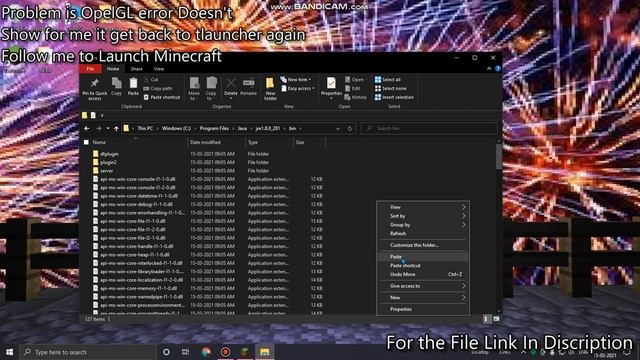Click Select all in ribbon
Image resolution: width=640 pixels, height=360 pixels.
(388, 80)
